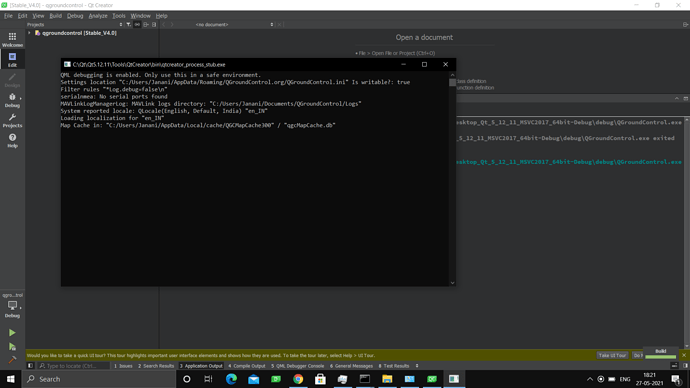
Task: Focus the Type to locate field
Action: coord(73,366)
